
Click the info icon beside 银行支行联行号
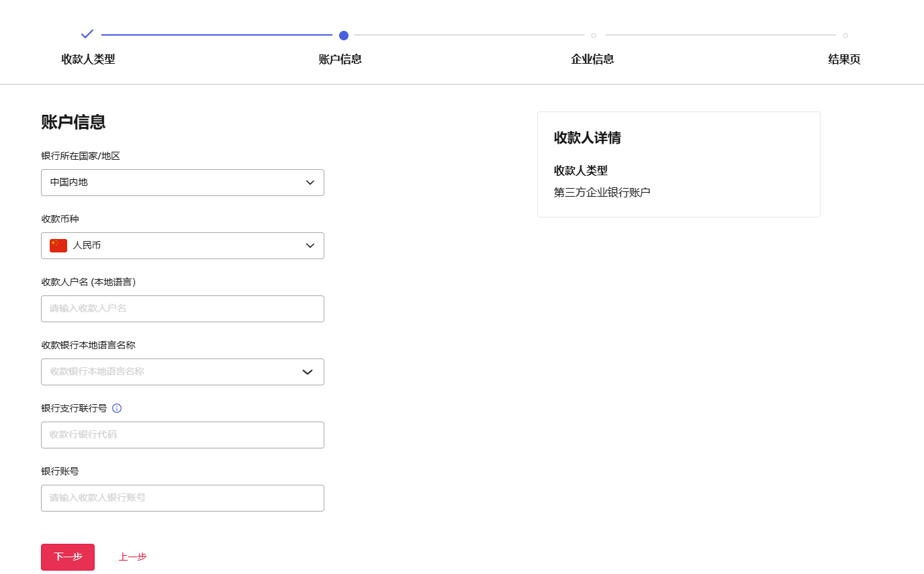click(117, 408)
